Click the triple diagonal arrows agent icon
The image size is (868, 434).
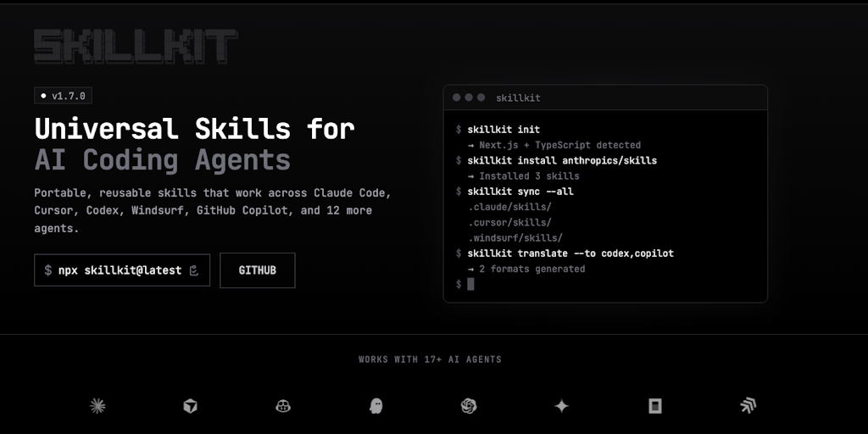click(748, 406)
